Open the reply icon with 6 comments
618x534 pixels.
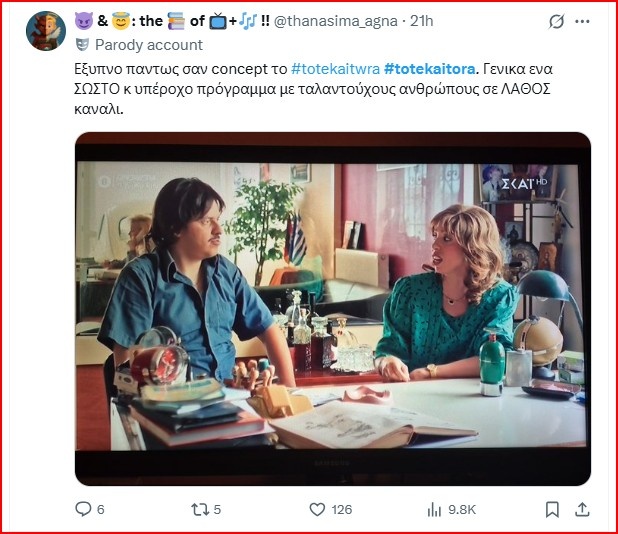(83, 509)
